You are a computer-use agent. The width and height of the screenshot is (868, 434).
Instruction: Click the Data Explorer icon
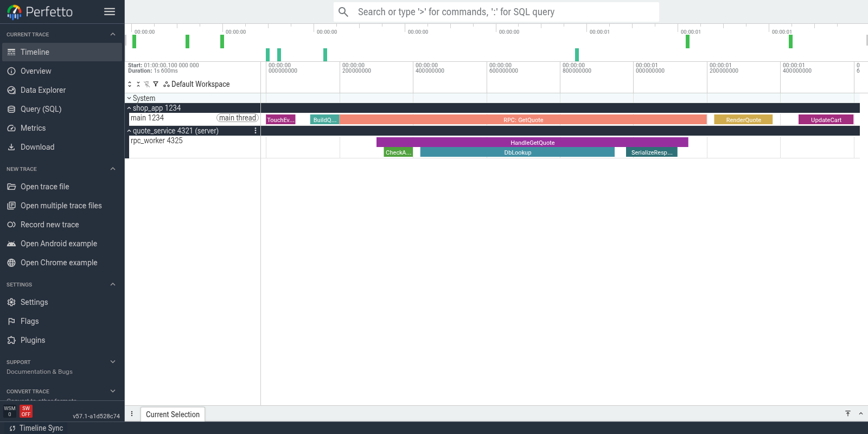click(x=11, y=90)
